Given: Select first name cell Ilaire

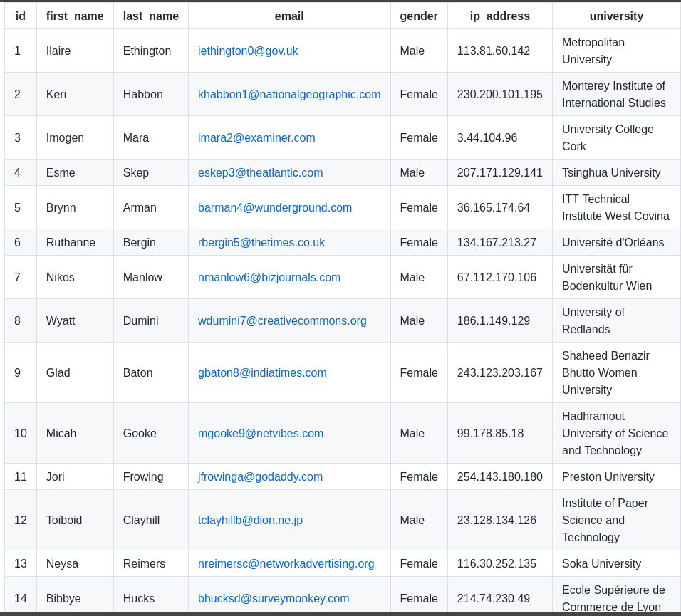Looking at the screenshot, I should [x=75, y=51].
